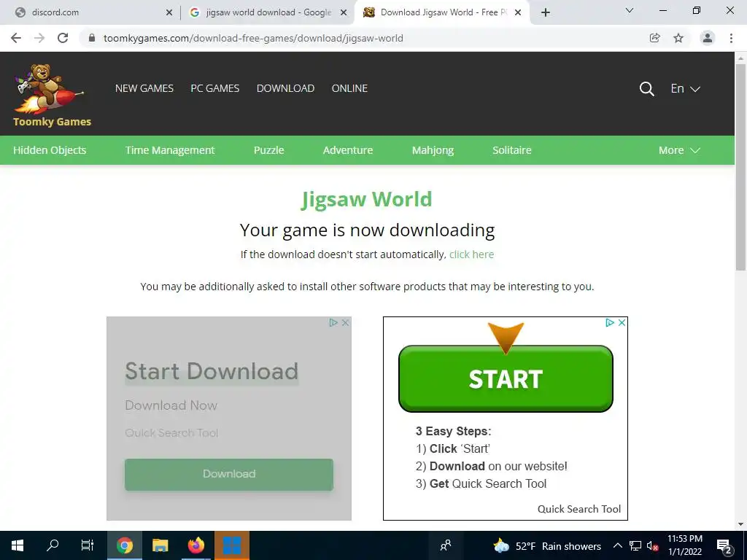Click the blue tiles app on taskbar
The width and height of the screenshot is (747, 560).
[x=232, y=545]
